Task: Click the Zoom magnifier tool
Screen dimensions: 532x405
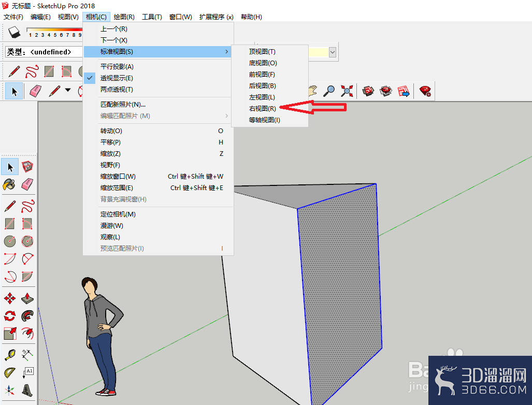Action: [x=329, y=91]
